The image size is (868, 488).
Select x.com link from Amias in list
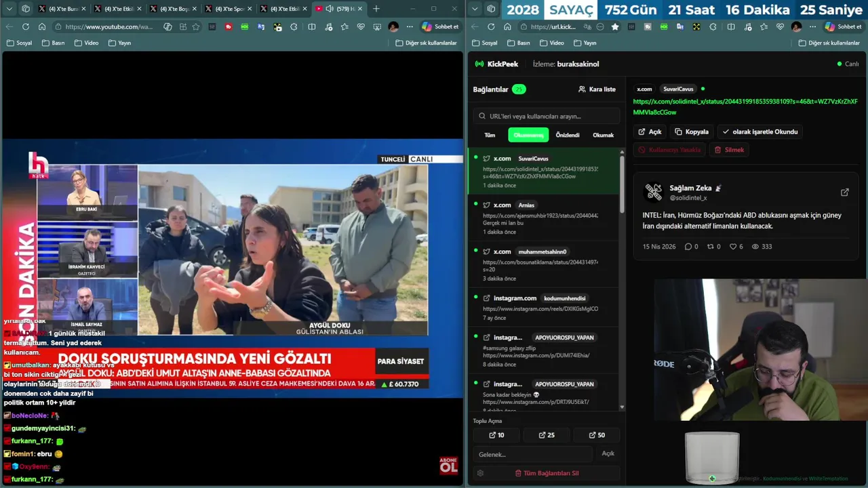point(543,218)
